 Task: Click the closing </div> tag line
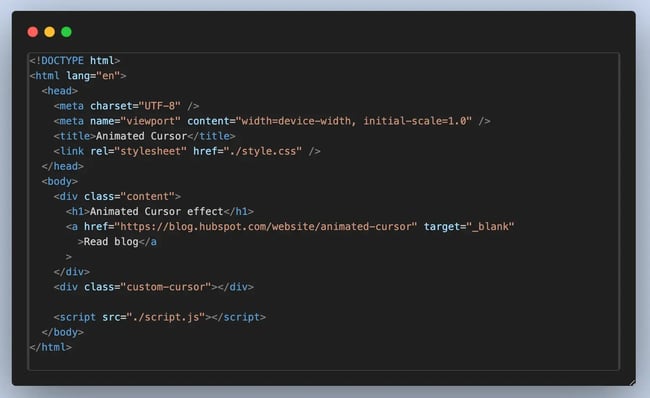72,272
